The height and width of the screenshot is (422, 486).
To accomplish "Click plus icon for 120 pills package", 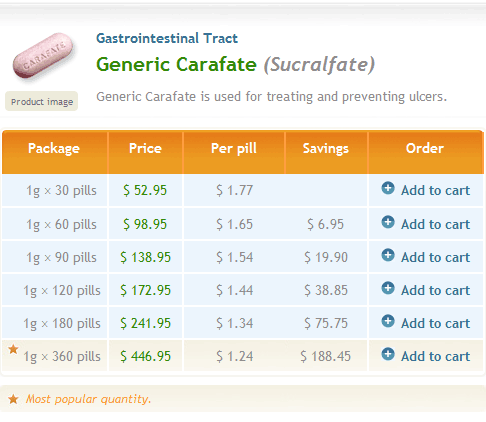I will (388, 288).
